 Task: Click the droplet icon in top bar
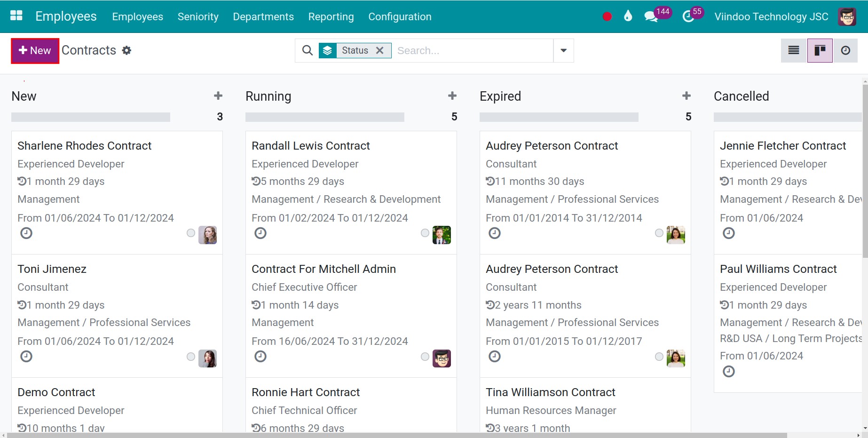628,16
